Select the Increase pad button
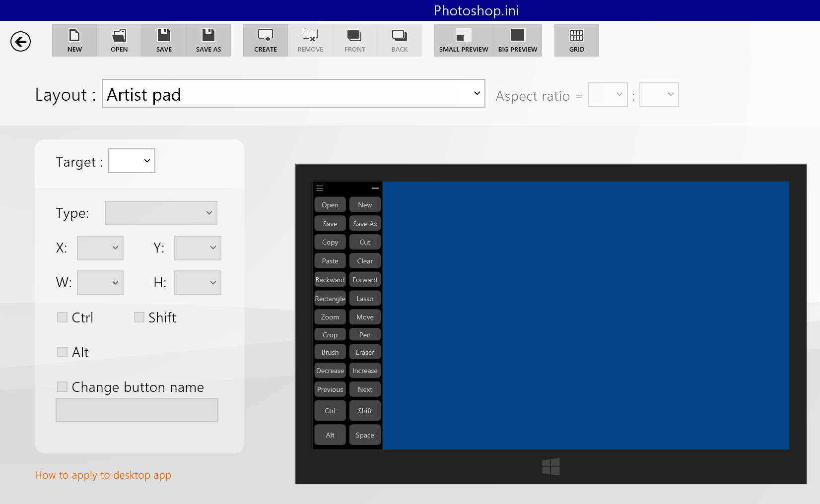The image size is (820, 504). [x=365, y=371]
